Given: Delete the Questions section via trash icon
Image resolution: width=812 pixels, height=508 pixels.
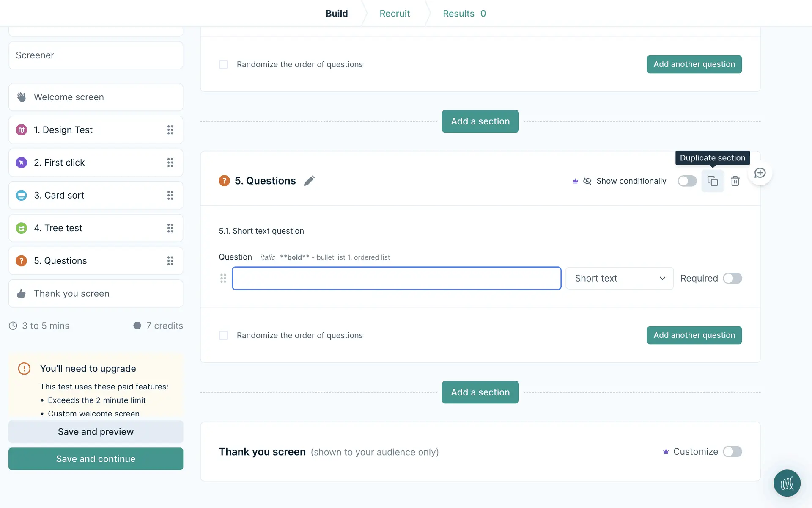Looking at the screenshot, I should (735, 181).
